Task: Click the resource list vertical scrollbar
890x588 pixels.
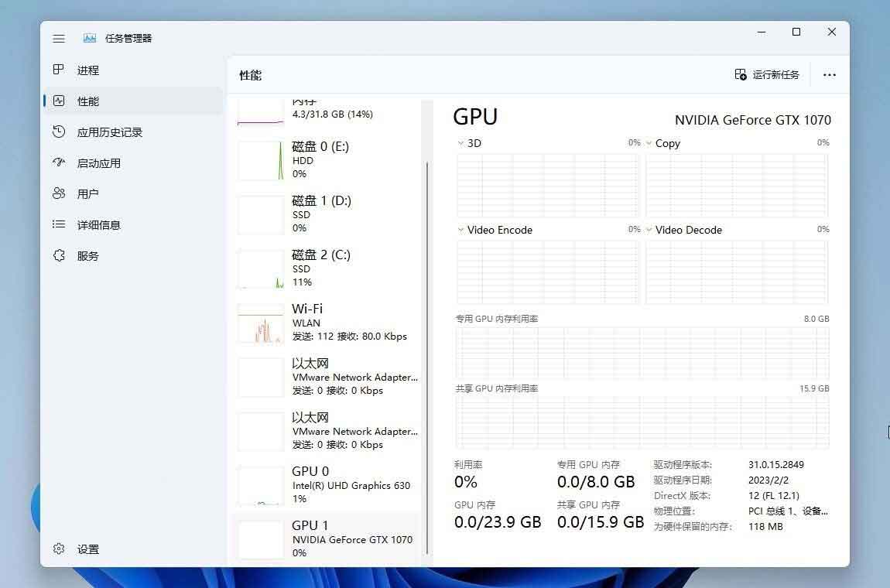Action: 427,357
